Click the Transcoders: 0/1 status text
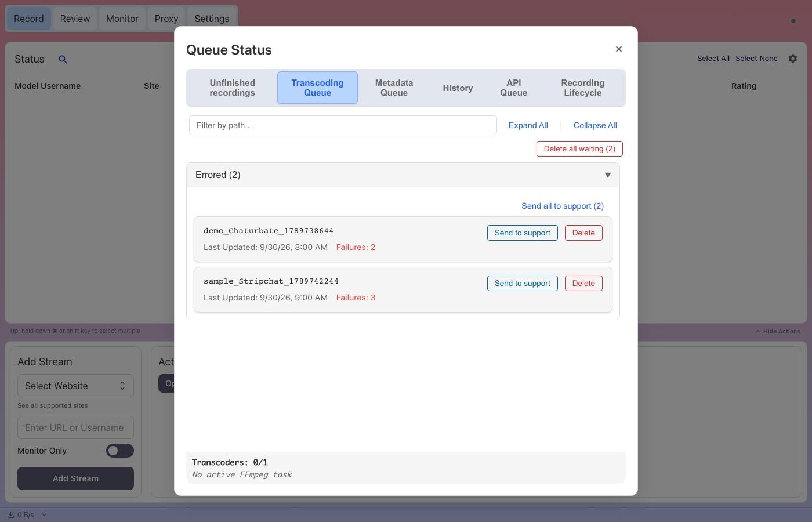This screenshot has height=522, width=812. [x=230, y=462]
